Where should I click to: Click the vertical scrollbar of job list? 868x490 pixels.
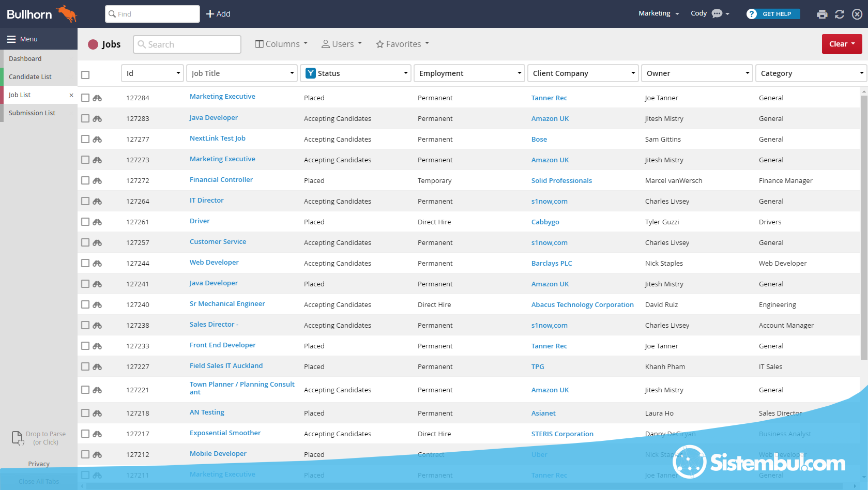tap(863, 227)
